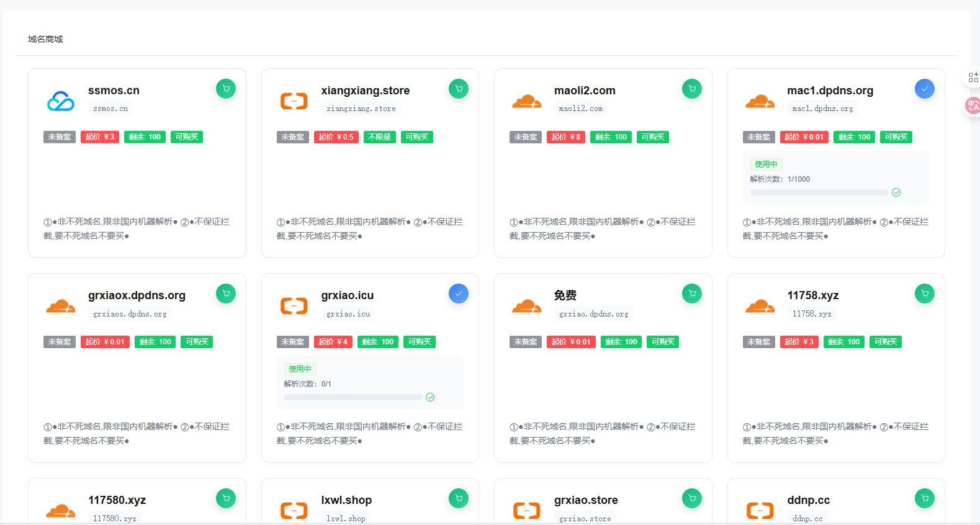The image size is (980, 525).
Task: Click the 使用中 tag on grxiao.icu
Action: pyautogui.click(x=300, y=369)
